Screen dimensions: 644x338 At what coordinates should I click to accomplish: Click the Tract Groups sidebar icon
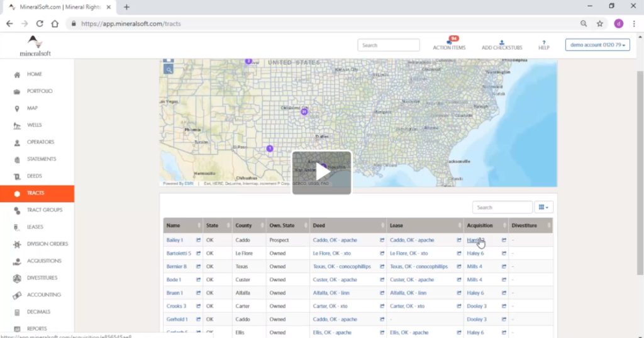coord(17,210)
